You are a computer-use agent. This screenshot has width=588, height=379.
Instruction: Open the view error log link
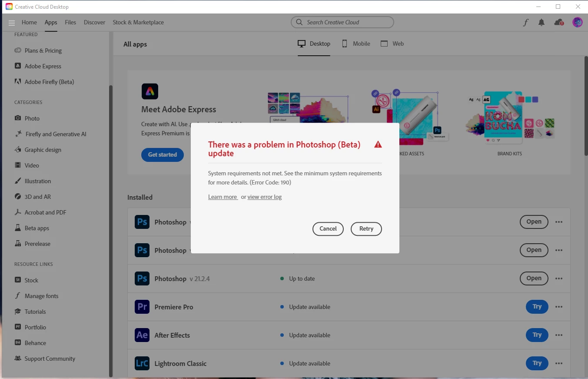(x=265, y=197)
